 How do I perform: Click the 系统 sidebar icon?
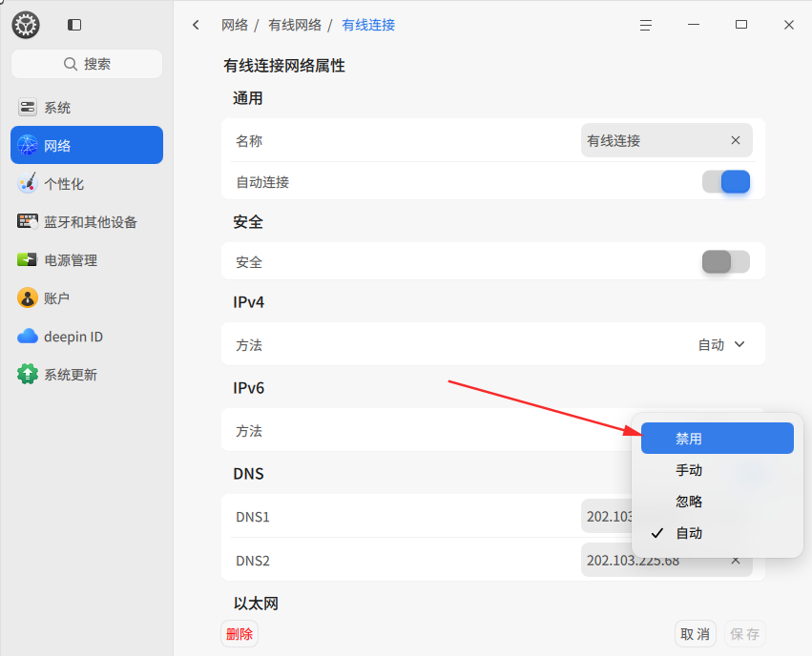28,107
